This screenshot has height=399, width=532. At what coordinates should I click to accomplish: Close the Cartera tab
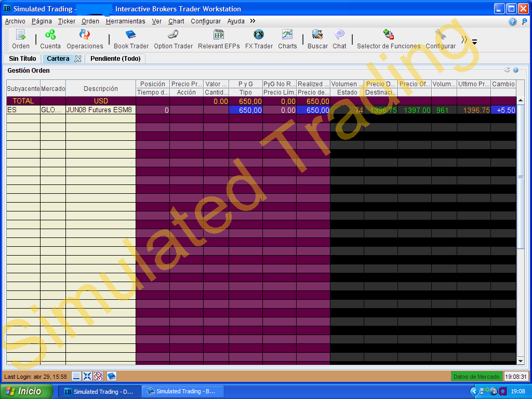tap(78, 59)
